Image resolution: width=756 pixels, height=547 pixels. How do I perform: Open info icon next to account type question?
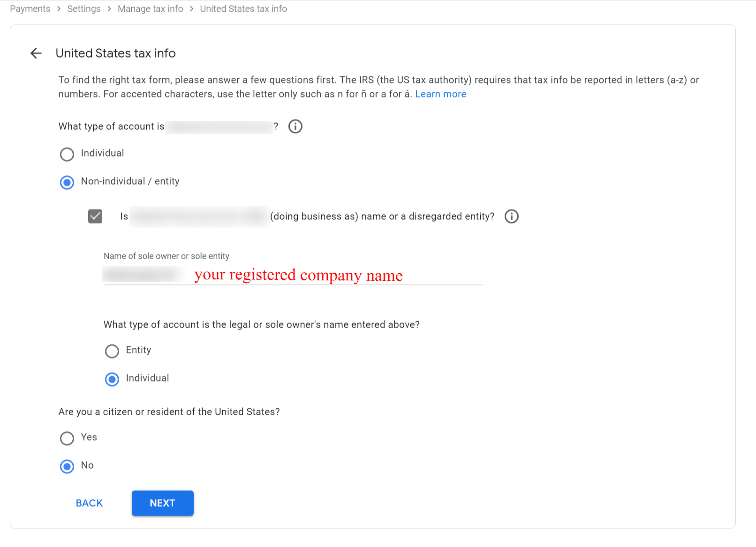pos(295,127)
